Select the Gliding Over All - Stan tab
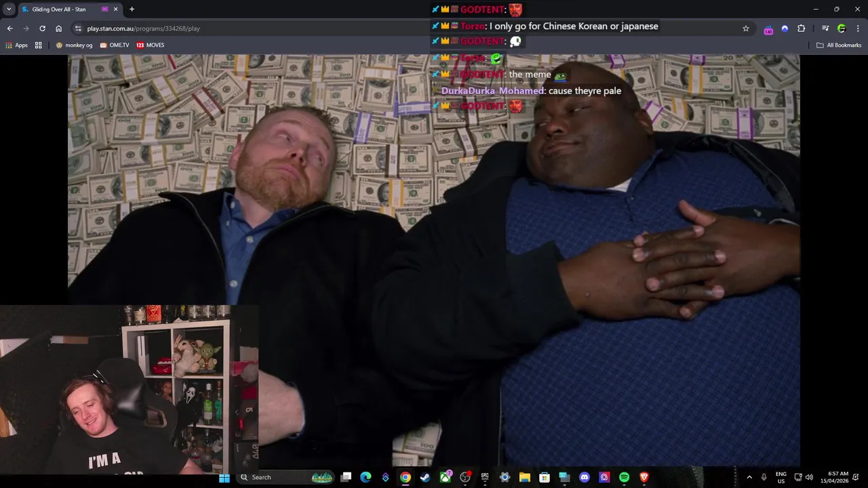This screenshot has width=868, height=488. coord(70,9)
